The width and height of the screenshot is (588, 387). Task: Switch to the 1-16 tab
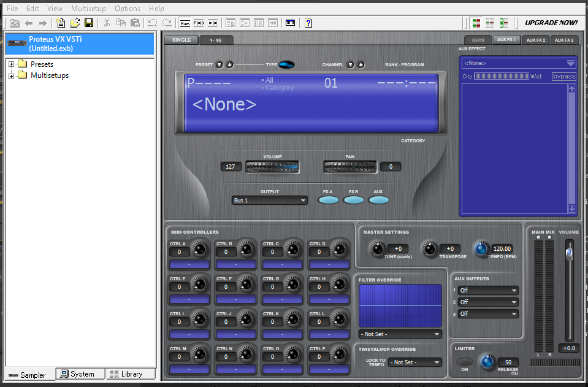(x=216, y=40)
